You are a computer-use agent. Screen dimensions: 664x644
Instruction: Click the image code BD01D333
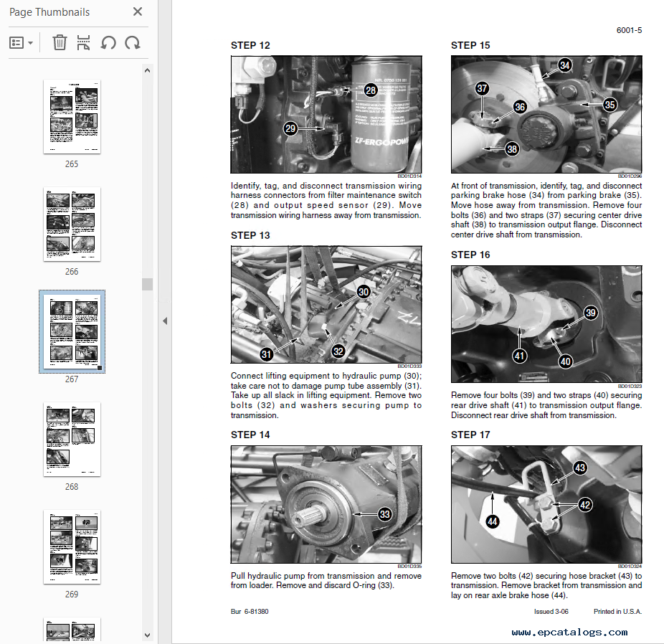tap(409, 366)
